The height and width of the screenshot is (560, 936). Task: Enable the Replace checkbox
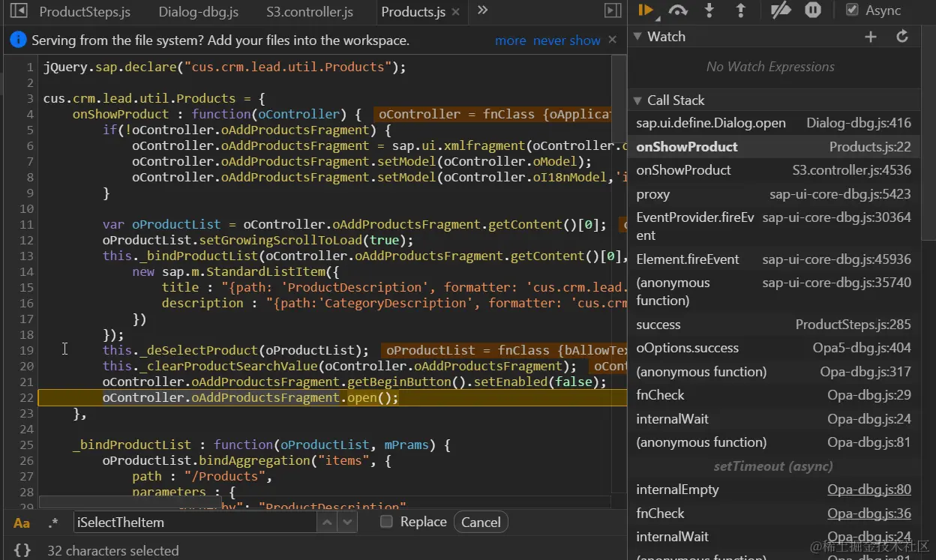click(x=386, y=522)
